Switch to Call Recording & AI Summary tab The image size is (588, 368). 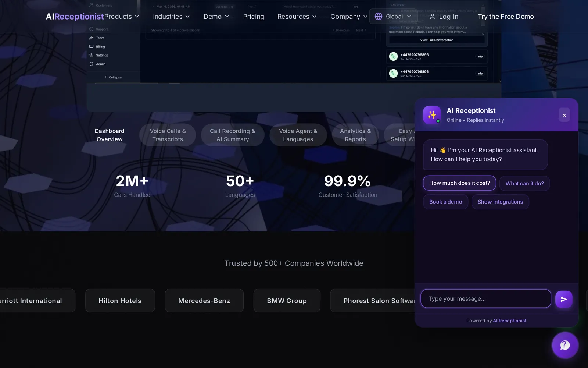[233, 135]
